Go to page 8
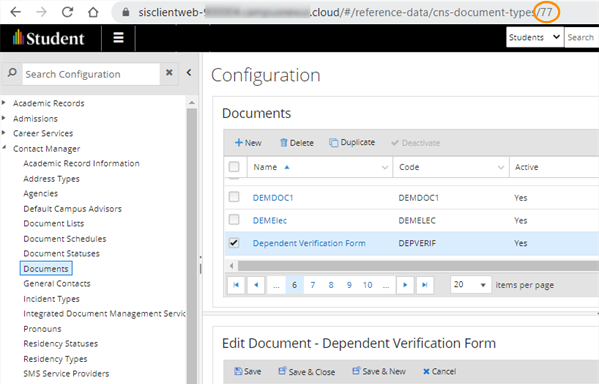 point(331,285)
